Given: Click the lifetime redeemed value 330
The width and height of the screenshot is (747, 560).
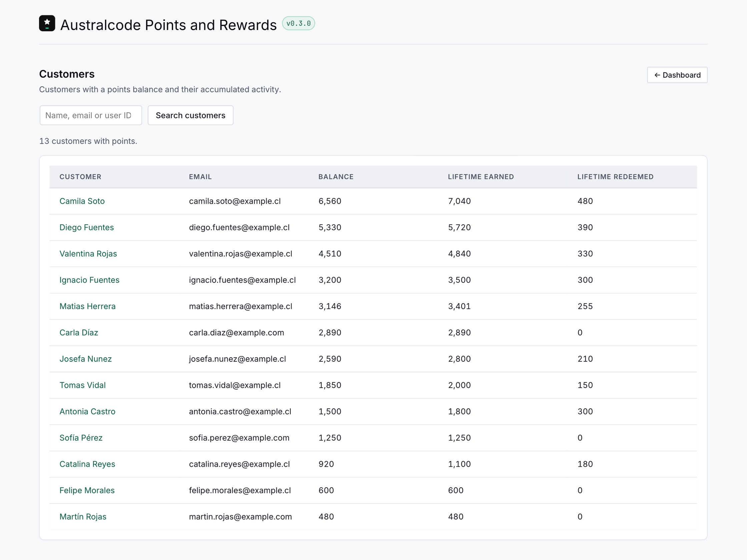Looking at the screenshot, I should [585, 254].
